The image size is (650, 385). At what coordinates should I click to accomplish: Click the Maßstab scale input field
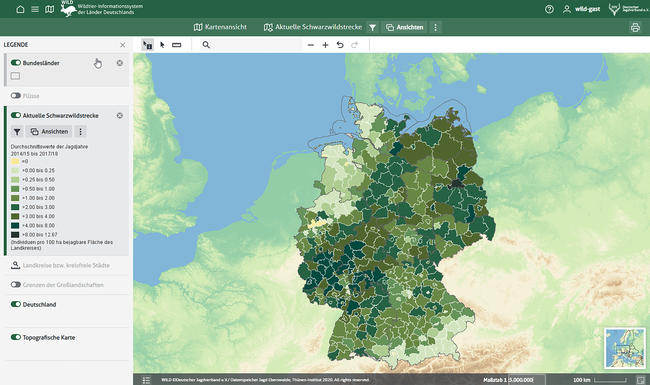[x=526, y=380]
